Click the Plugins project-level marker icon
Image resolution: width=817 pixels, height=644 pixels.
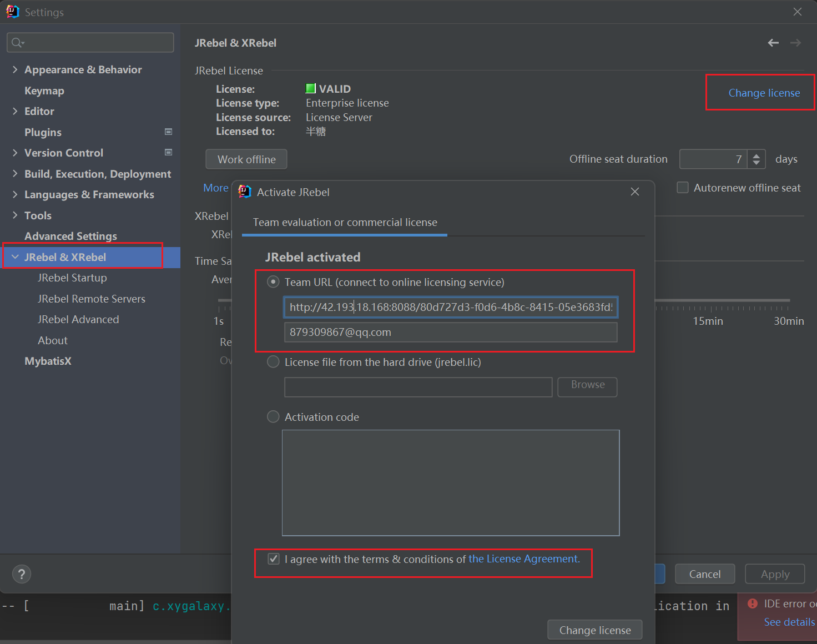click(x=168, y=132)
